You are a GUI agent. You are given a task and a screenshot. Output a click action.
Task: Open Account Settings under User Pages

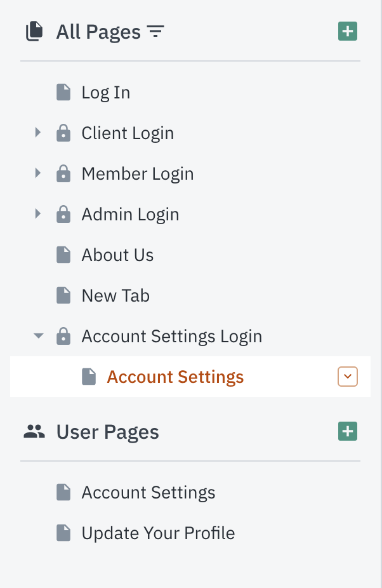[148, 493]
